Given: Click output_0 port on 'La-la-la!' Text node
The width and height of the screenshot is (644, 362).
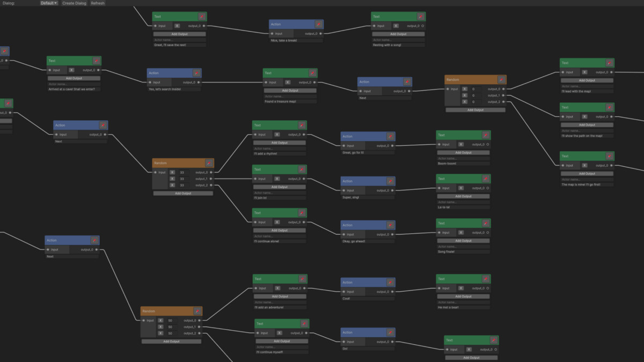Looking at the screenshot, I should point(488,188).
